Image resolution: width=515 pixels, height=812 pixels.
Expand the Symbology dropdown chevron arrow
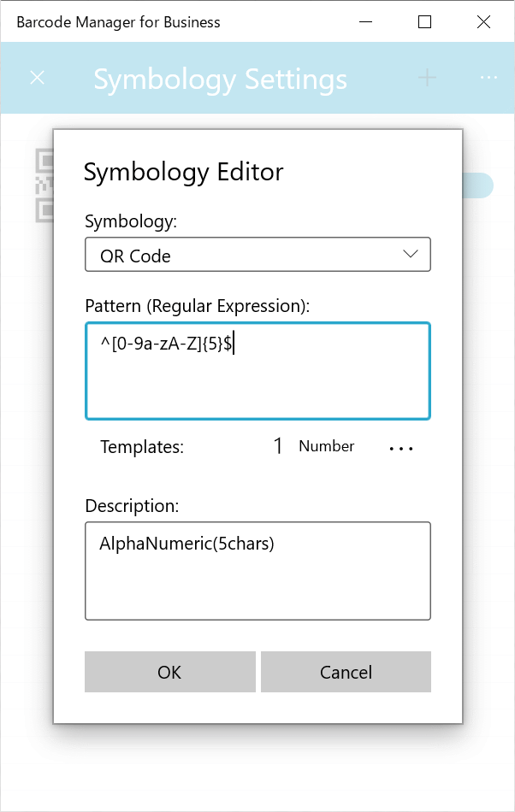point(411,254)
